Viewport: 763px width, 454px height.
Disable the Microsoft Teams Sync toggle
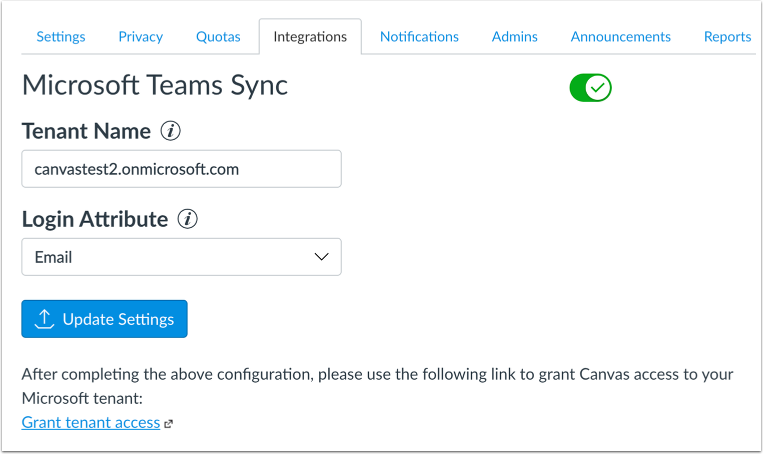pyautogui.click(x=590, y=88)
